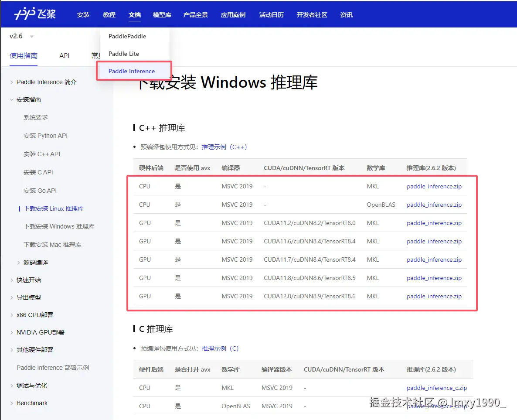This screenshot has height=420, width=517.
Task: Expand the x86 CPU部署 section
Action: pos(34,315)
